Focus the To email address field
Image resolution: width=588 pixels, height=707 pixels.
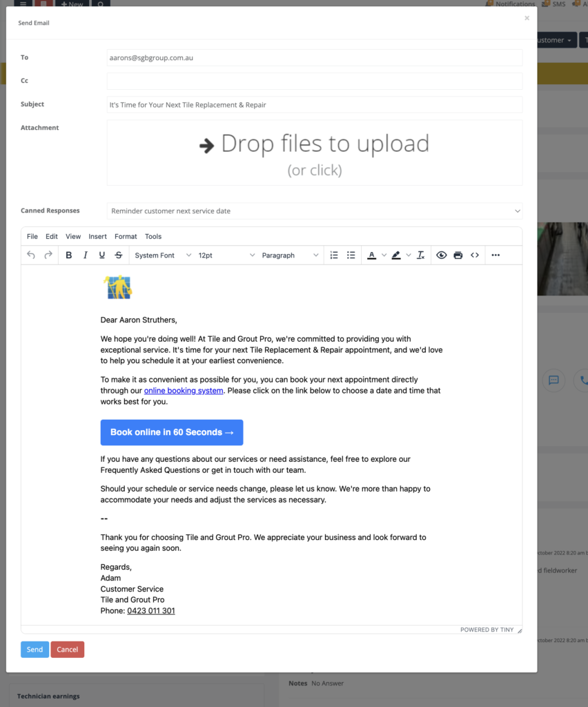[315, 58]
